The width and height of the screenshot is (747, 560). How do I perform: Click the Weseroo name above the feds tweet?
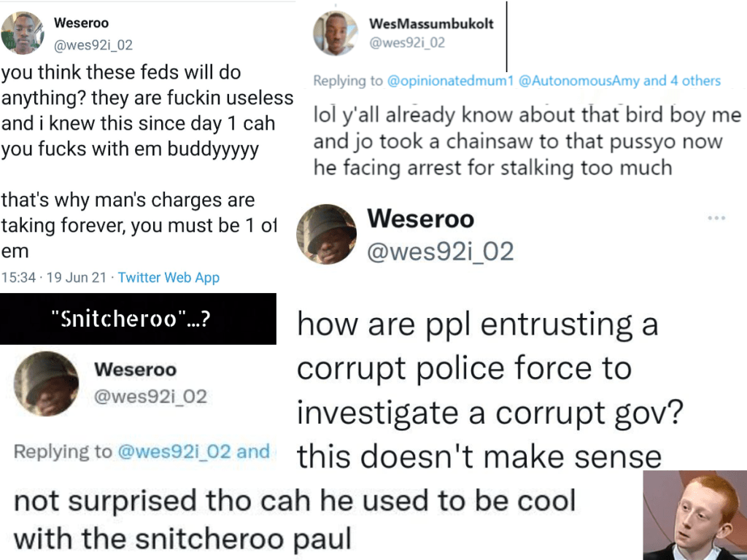coord(82,23)
